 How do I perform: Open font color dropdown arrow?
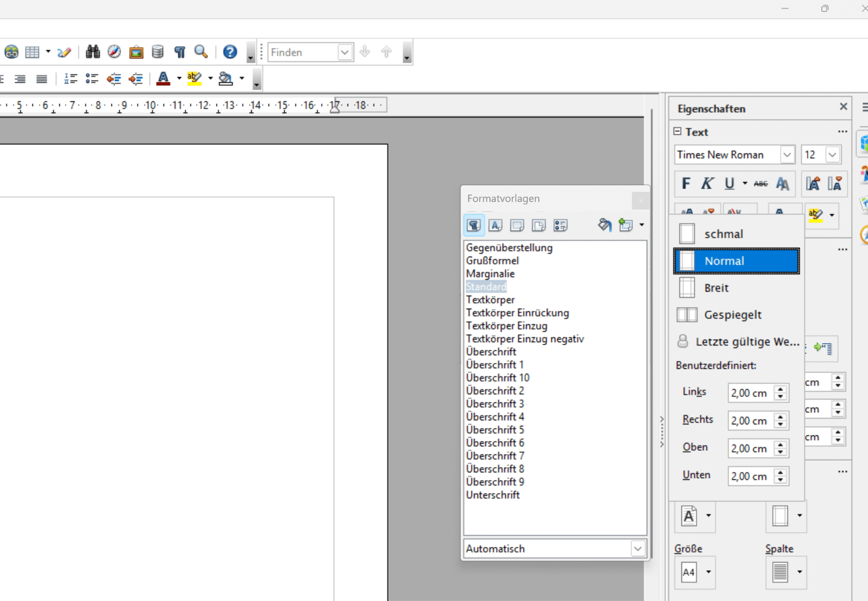179,78
